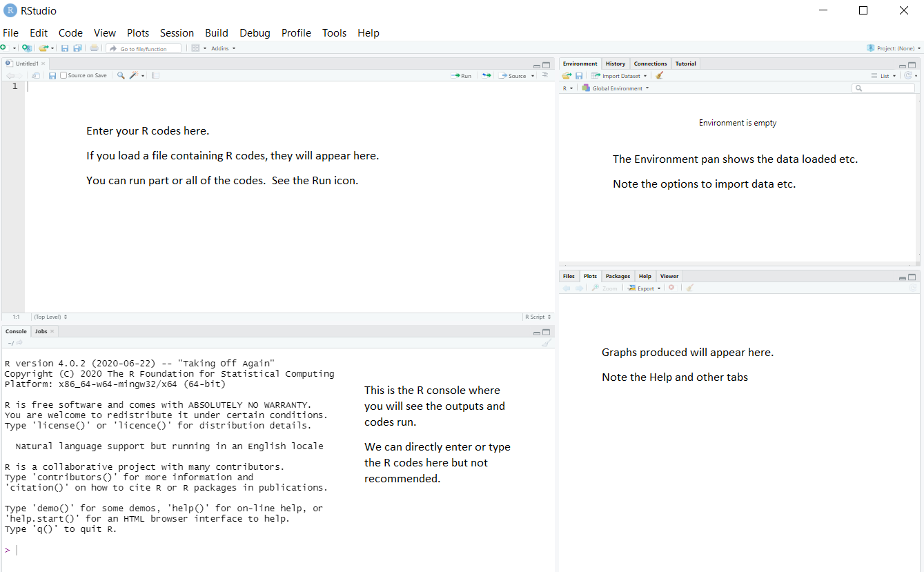924x572 pixels.
Task: Click the Open File folder icon
Action: (43, 48)
